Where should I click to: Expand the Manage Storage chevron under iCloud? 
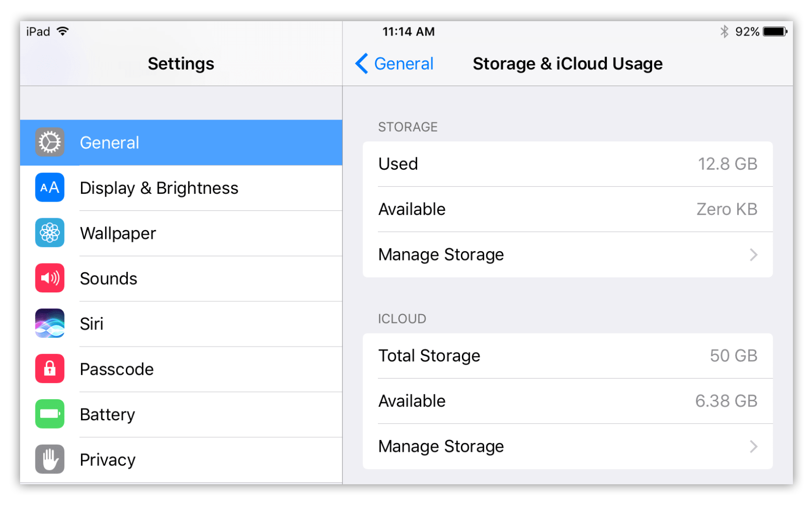pos(753,447)
